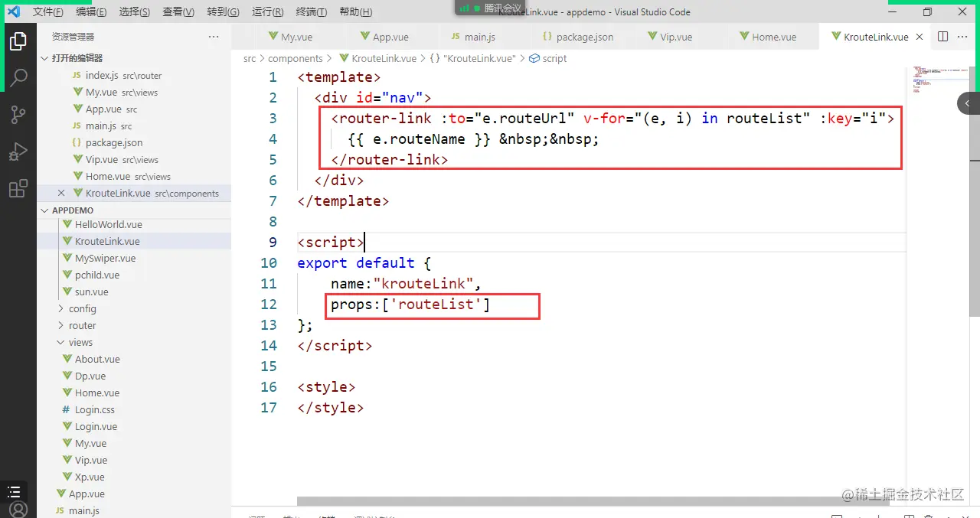Click the Tencent Meeting 腾讯会议 overlay bar

click(490, 8)
